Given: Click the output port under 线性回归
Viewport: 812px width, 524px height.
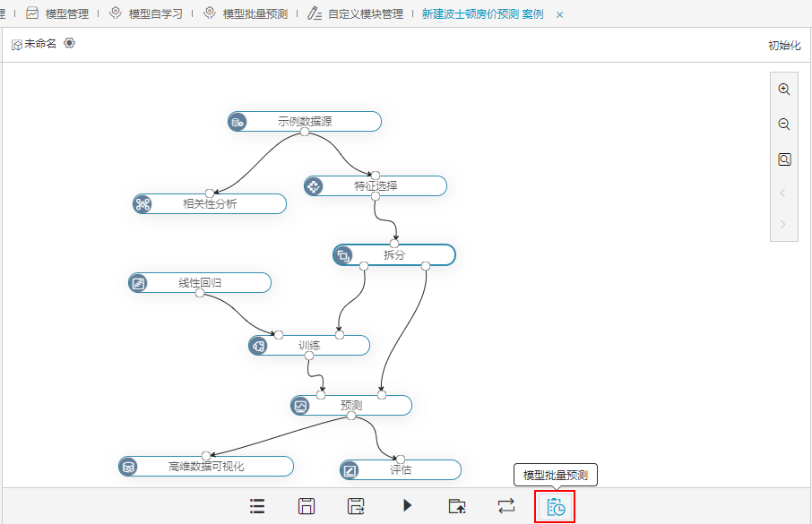Looking at the screenshot, I should pyautogui.click(x=200, y=293).
